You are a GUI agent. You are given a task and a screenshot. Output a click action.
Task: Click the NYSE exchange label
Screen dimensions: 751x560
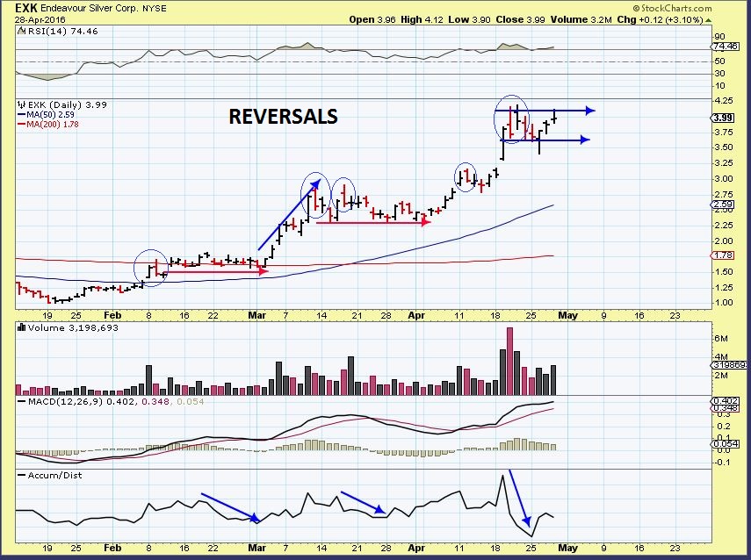click(155, 8)
